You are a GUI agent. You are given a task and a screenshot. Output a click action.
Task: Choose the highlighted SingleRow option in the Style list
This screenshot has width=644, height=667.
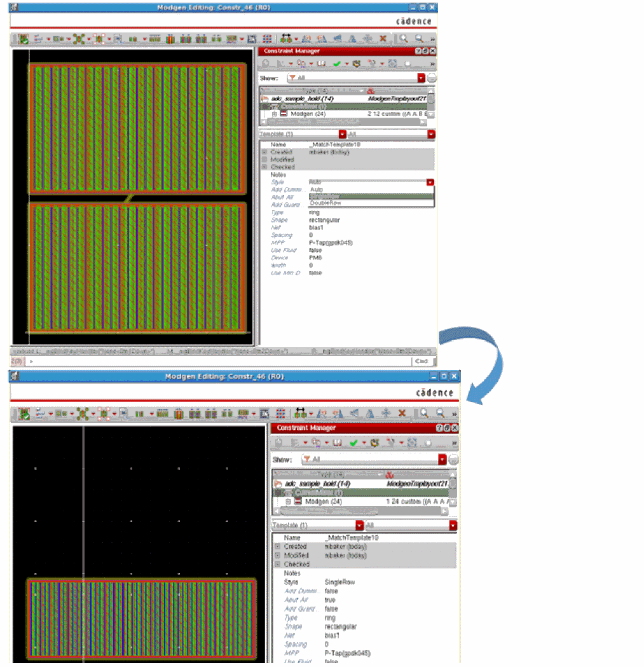pos(371,196)
